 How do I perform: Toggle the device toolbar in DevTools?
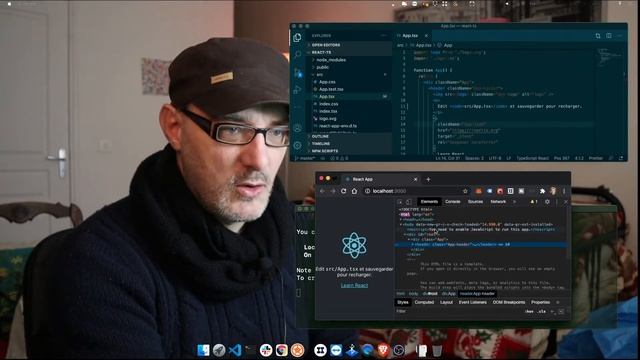click(409, 202)
